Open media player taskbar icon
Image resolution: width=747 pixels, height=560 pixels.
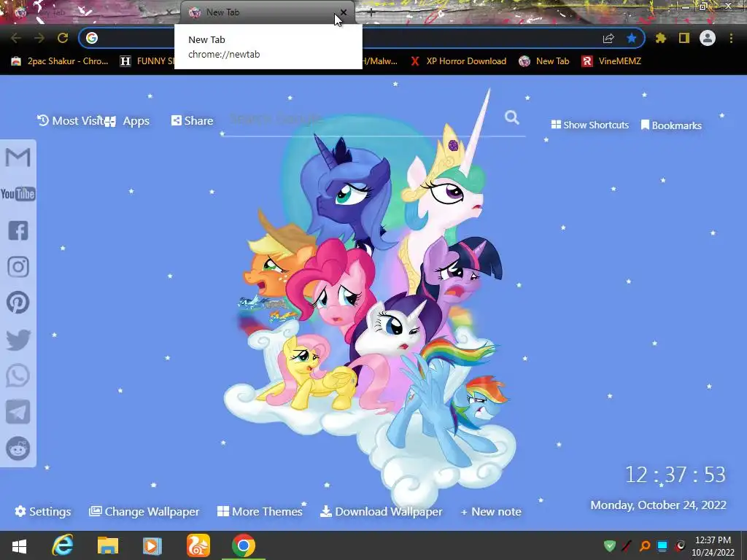152,545
